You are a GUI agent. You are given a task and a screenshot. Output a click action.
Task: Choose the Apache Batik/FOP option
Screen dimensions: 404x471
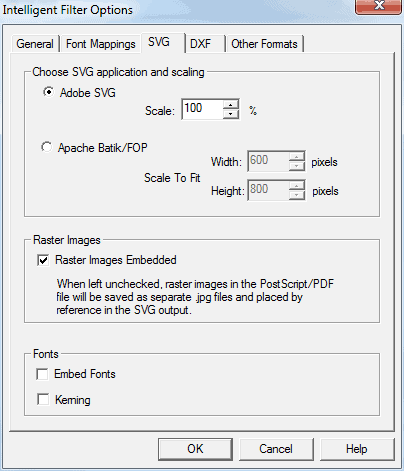point(47,147)
